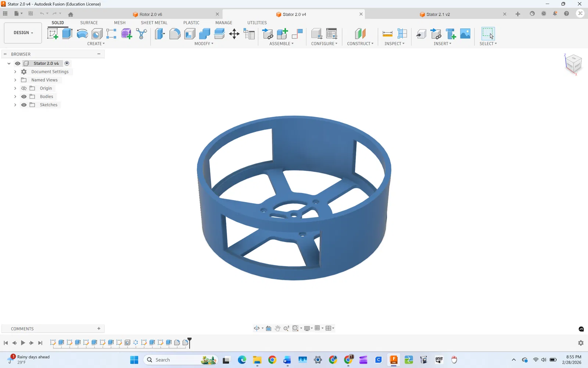Switch to the SHEET METAL tab
The height and width of the screenshot is (368, 588).
point(154,23)
